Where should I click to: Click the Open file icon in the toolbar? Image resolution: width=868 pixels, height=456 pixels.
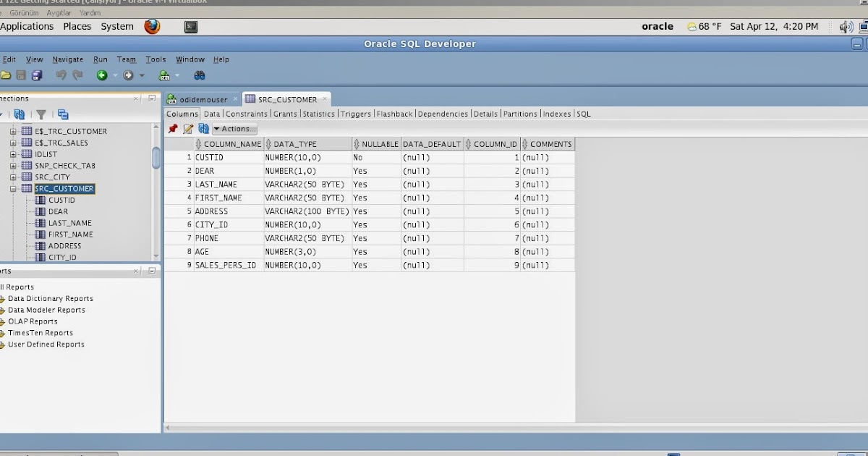[6, 75]
